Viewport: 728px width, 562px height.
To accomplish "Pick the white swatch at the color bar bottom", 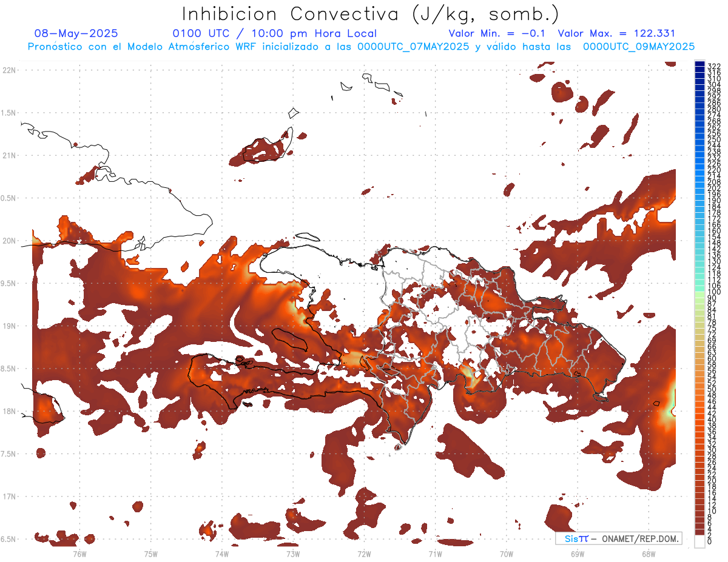I will [x=699, y=541].
